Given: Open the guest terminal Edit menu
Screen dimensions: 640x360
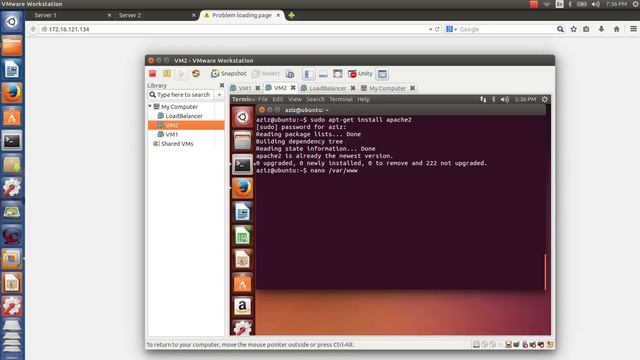Looking at the screenshot, I should click(x=278, y=99).
